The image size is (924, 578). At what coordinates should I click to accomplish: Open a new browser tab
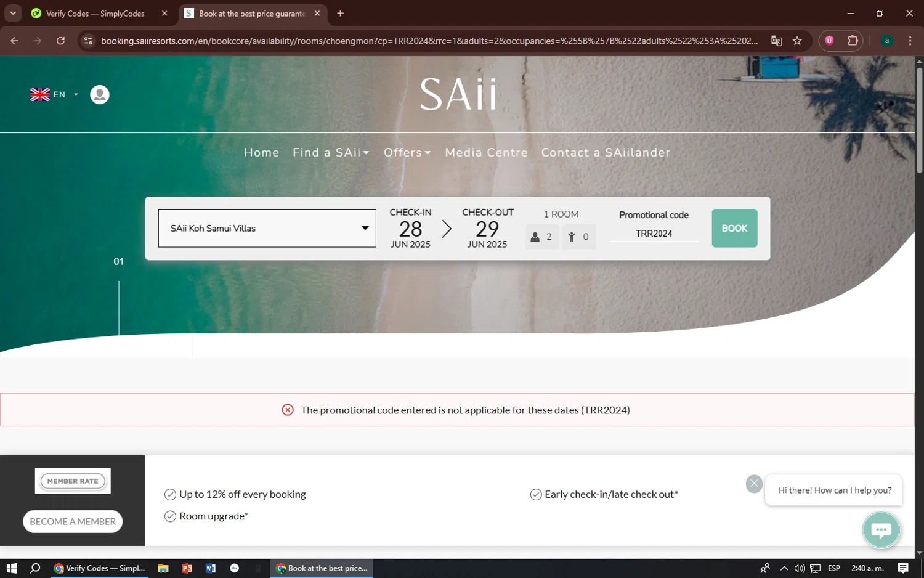point(340,14)
